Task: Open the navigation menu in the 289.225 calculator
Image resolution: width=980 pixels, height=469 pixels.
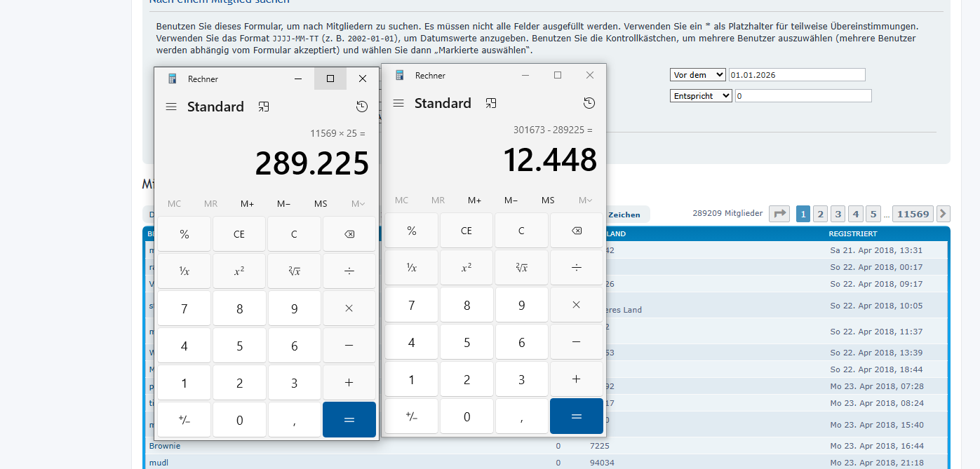Action: (x=171, y=107)
